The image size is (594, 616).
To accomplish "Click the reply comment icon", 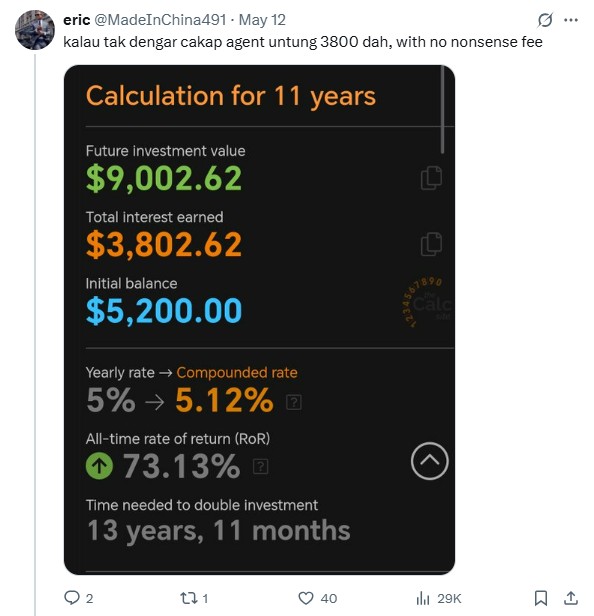I will (72, 598).
